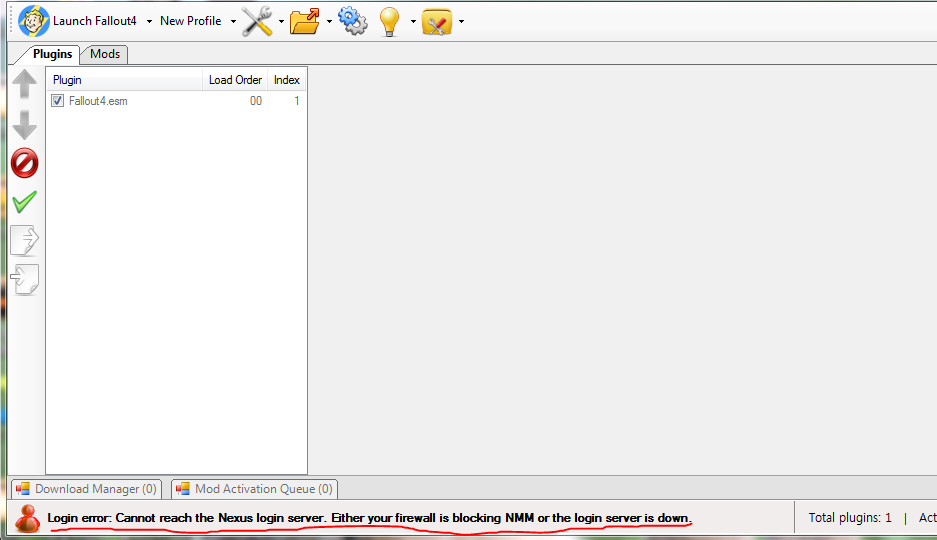
Task: Open the Mod Activation Queue tab
Action: pos(254,489)
